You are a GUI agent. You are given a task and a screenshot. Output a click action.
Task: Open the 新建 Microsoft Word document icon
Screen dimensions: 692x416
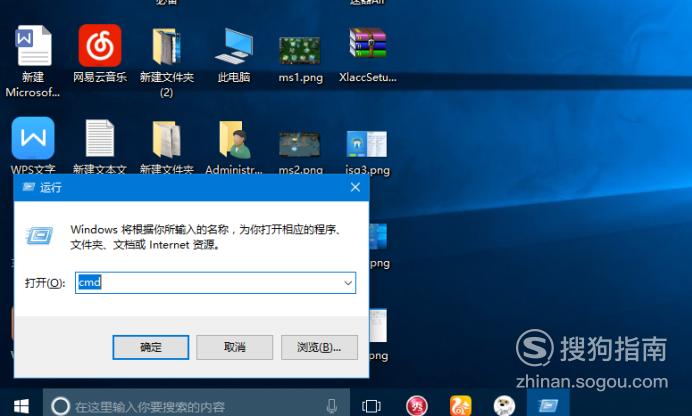point(34,46)
